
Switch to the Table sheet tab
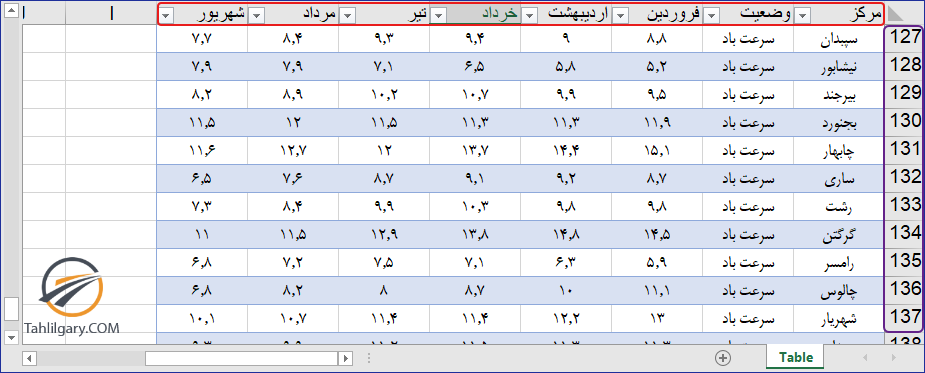tap(795, 357)
